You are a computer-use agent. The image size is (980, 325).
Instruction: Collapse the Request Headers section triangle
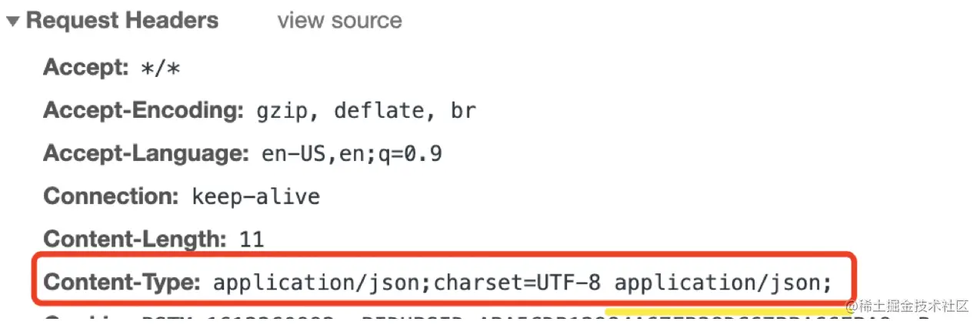(13, 22)
